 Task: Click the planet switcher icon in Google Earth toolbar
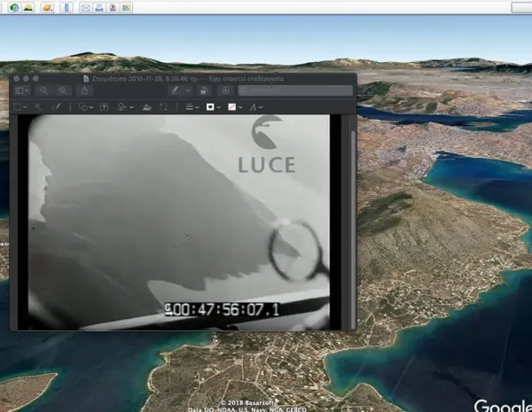tap(48, 7)
